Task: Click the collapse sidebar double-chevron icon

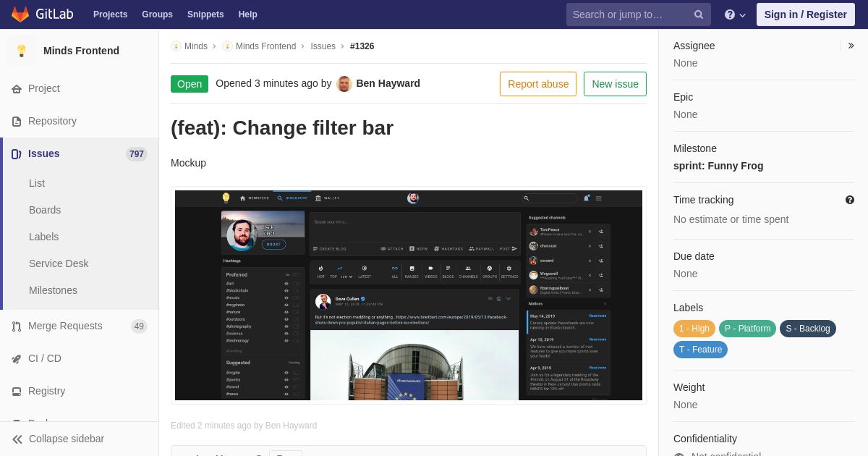Action: 17,439
